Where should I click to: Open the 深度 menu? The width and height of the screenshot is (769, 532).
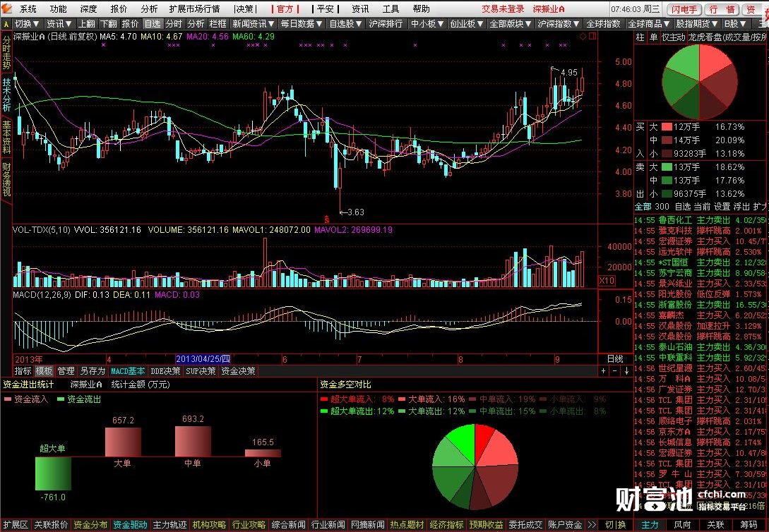88,8
